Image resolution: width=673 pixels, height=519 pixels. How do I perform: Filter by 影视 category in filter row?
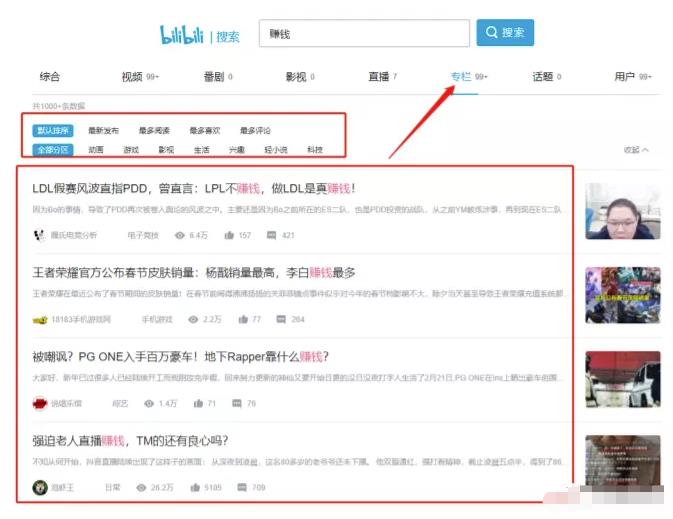coord(166,150)
